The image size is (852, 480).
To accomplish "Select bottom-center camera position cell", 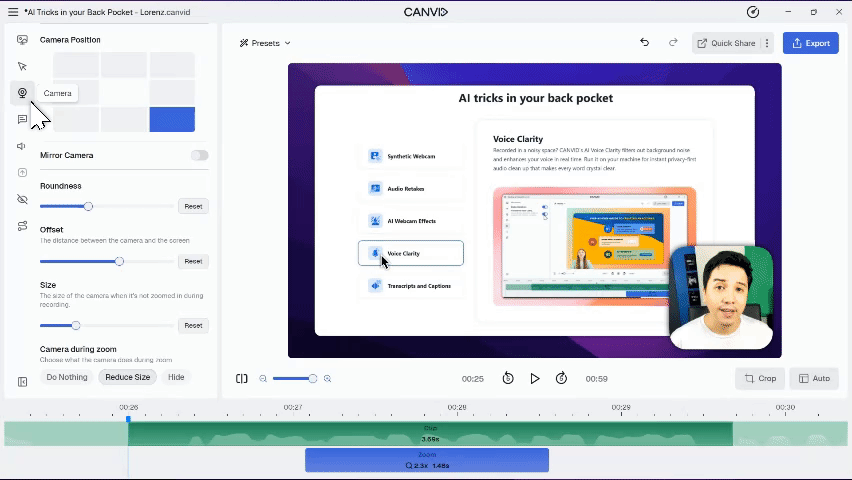I will coord(124,120).
